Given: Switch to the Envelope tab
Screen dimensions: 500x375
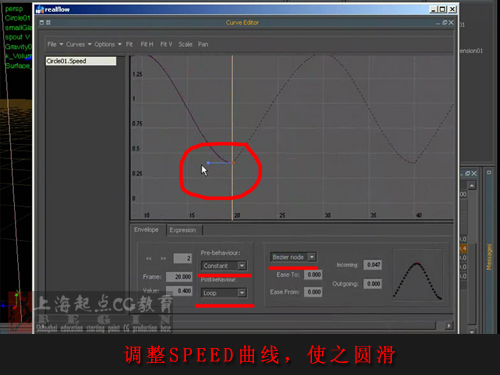Looking at the screenshot, I should (146, 230).
